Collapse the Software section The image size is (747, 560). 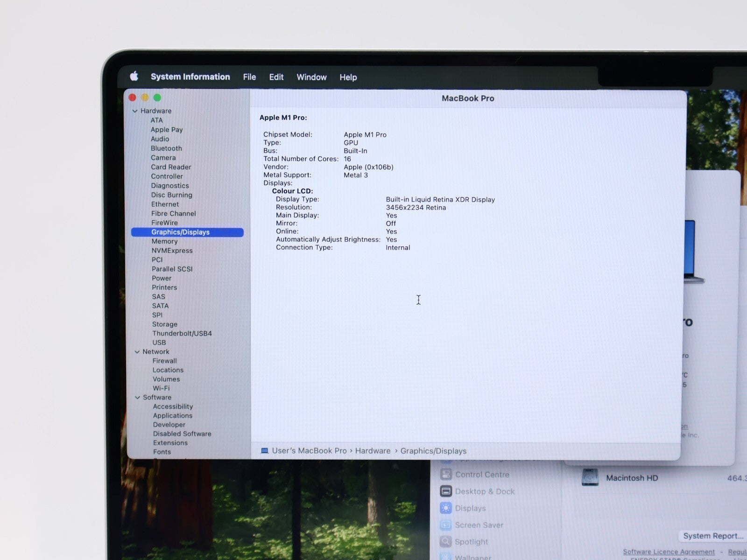(x=137, y=398)
